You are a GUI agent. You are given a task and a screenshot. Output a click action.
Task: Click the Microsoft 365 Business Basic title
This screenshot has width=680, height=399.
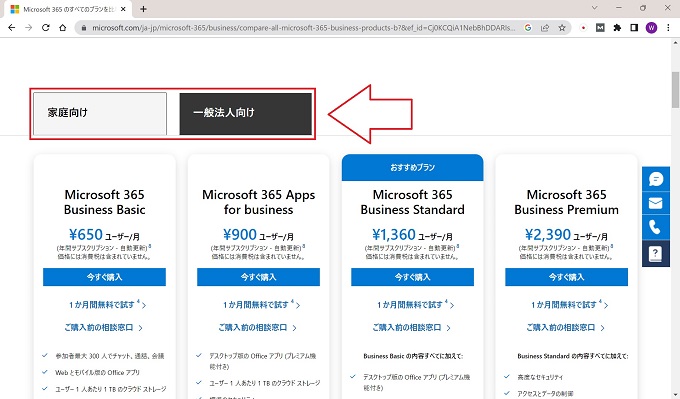pos(105,202)
